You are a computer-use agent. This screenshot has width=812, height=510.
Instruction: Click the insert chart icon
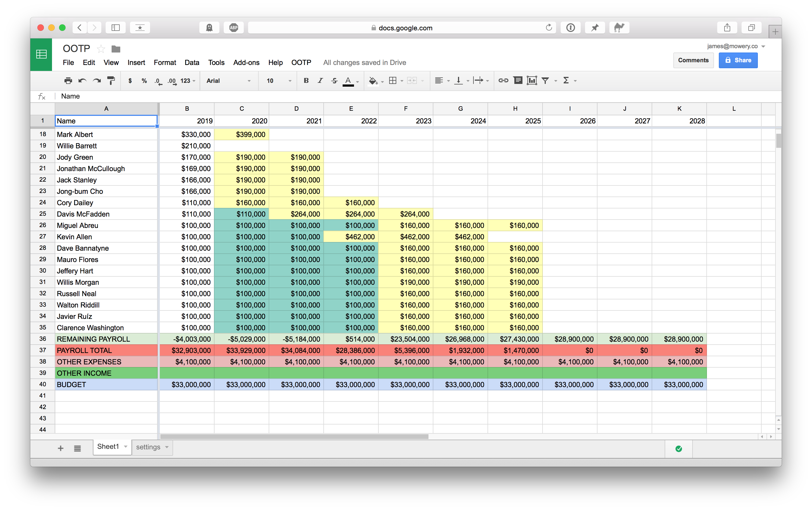tap(532, 81)
